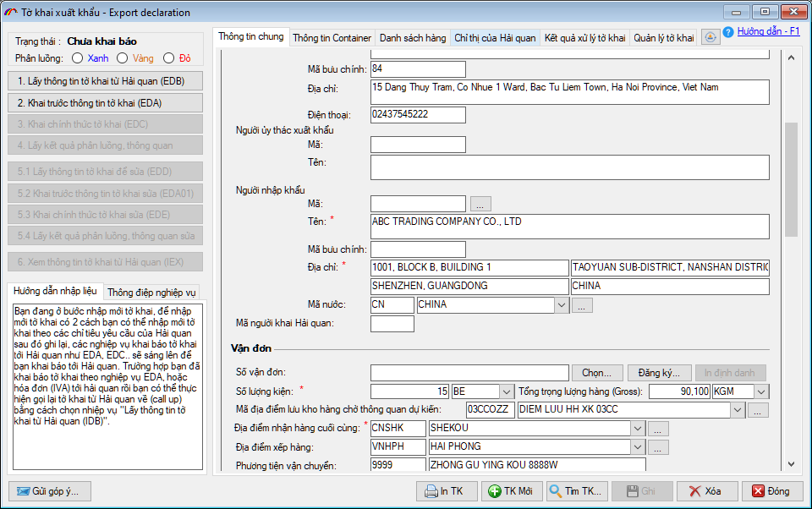Open the Hướng dẫn - F1 link
The width and height of the screenshot is (812, 509).
768,31
